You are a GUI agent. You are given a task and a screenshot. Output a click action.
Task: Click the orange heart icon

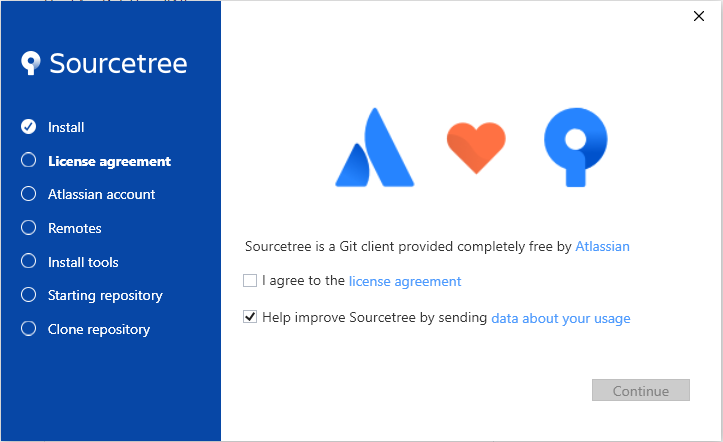tap(476, 148)
